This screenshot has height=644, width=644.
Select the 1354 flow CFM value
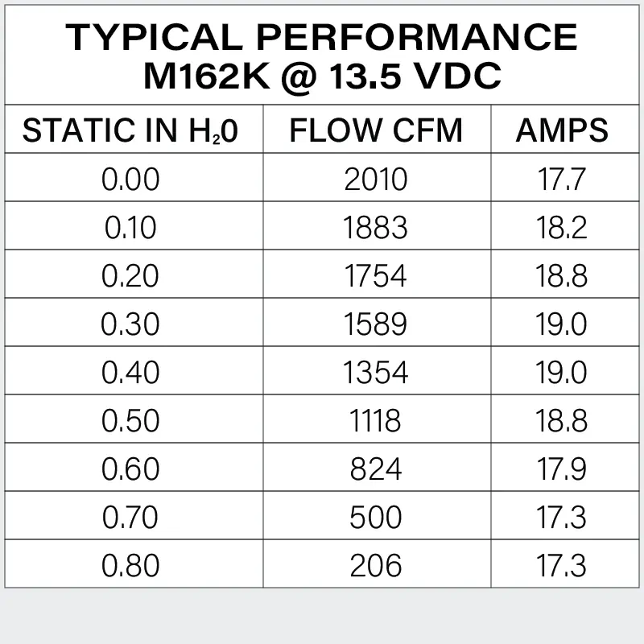(376, 372)
